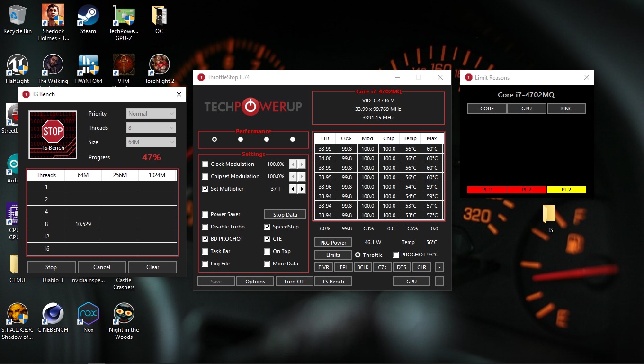Screen dimensions: 644x364
Task: Select the OC folder on the desktop
Action: pos(159,19)
